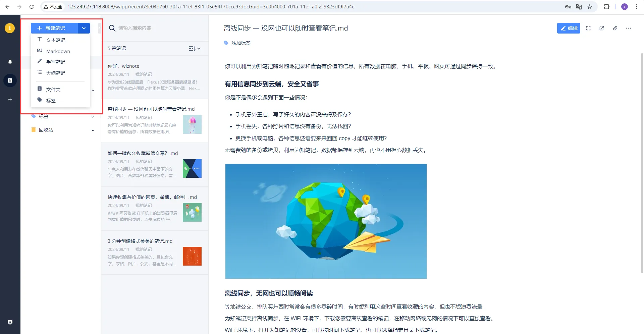Click thumbnail of 快速收集 note
This screenshot has width=644, height=334.
click(x=192, y=212)
